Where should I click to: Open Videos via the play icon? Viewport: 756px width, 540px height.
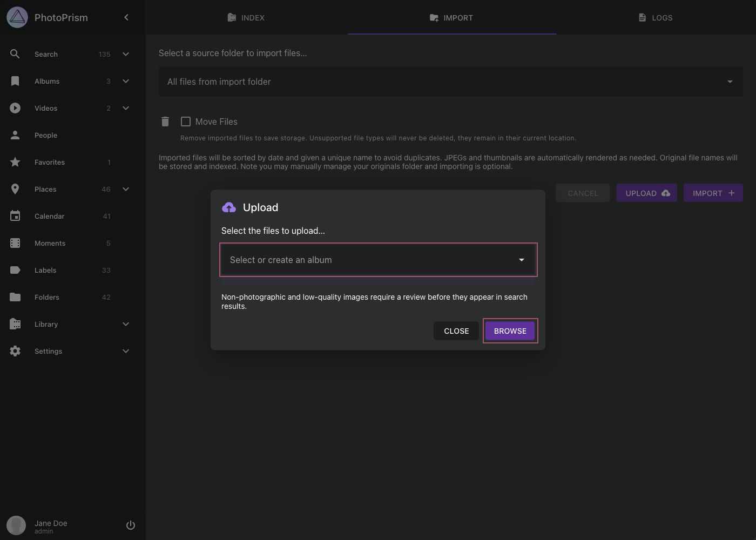(x=15, y=108)
